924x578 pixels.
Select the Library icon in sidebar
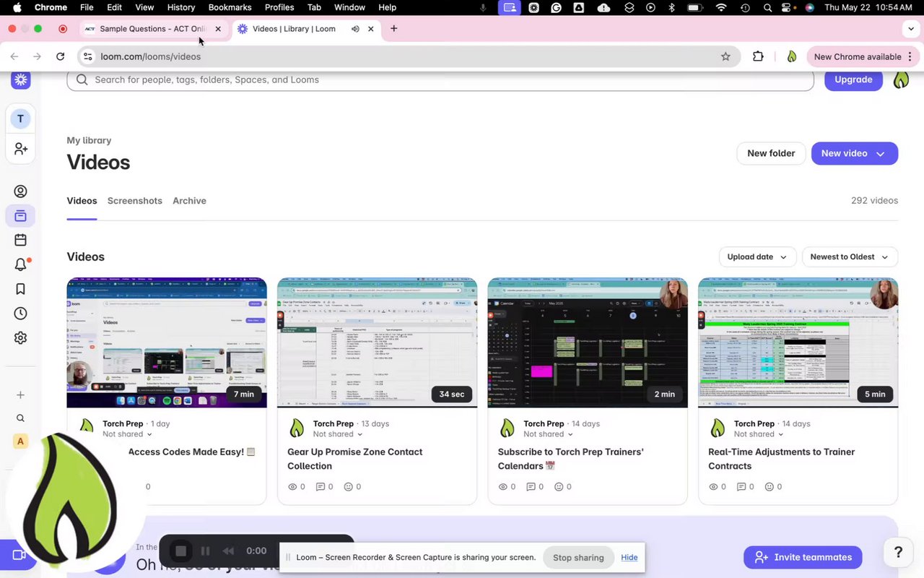point(20,215)
